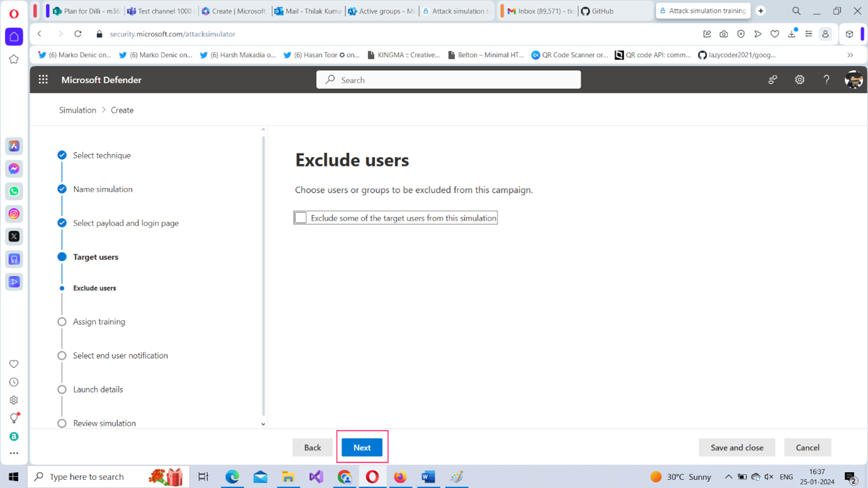Launch Microsoft Word from the Windows taskbar
The image size is (868, 488).
point(428,477)
